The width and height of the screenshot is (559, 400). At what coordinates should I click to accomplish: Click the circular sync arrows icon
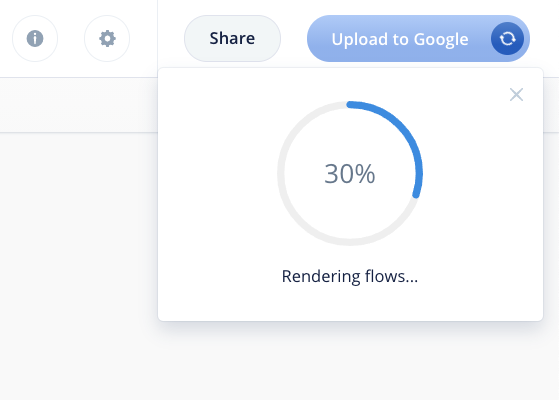click(507, 39)
